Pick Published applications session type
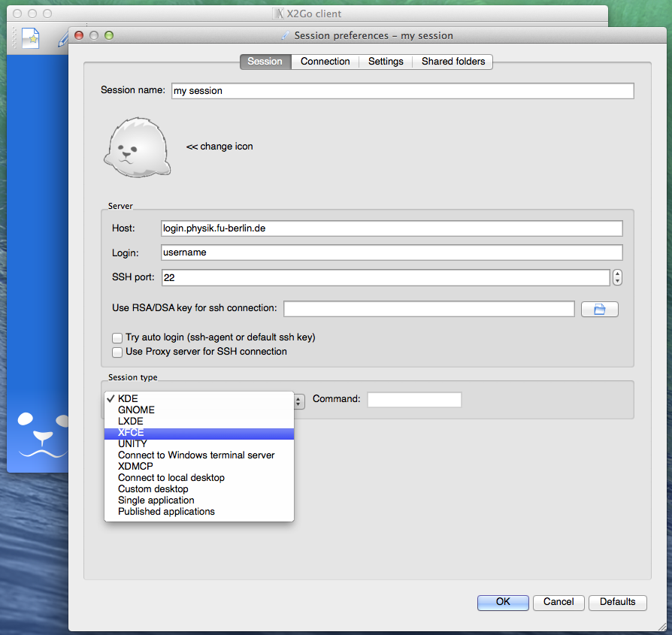 coord(166,512)
